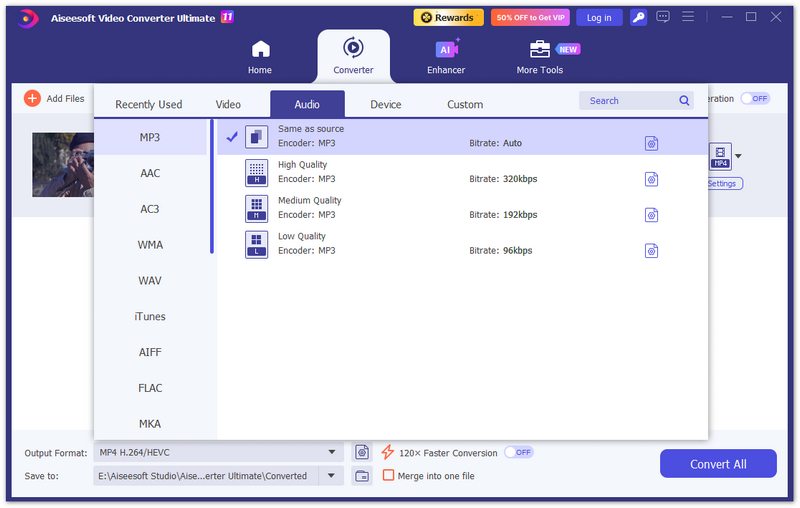
Task: Click the Log in button
Action: [599, 18]
